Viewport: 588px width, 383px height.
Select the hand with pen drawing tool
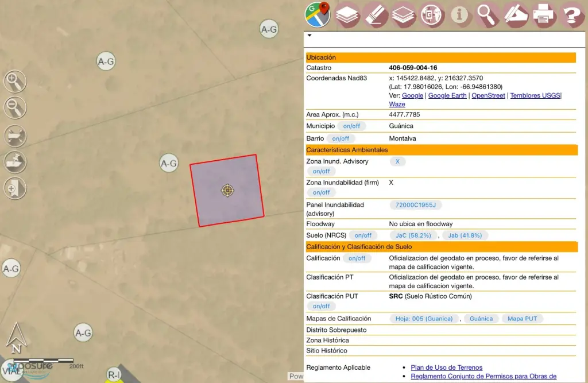point(515,14)
